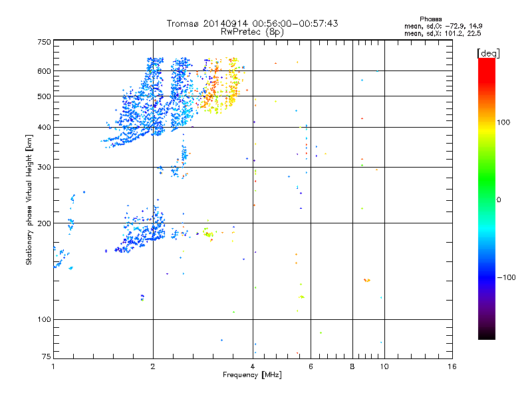Click the y-axis '75' tick label
Screen dimensions: 532x399
point(47,356)
